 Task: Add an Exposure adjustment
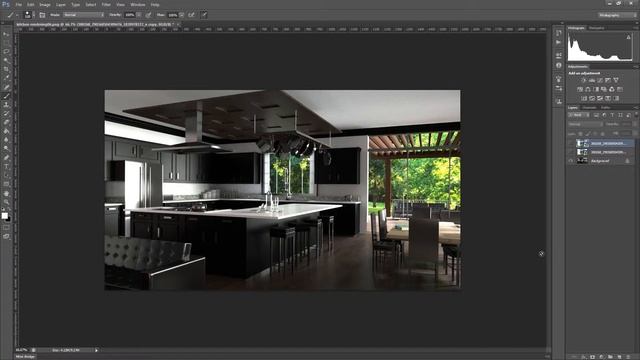[608, 80]
